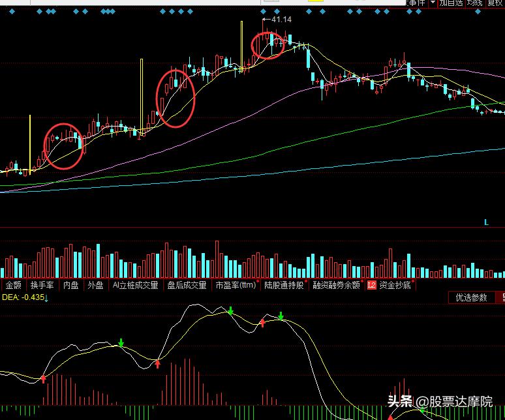The width and height of the screenshot is (505, 420).
Task: Open 优选参数 settings button
Action: [471, 297]
